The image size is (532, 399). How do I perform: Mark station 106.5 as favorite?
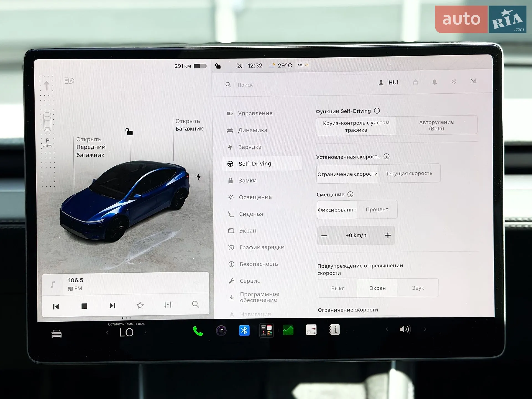point(140,305)
